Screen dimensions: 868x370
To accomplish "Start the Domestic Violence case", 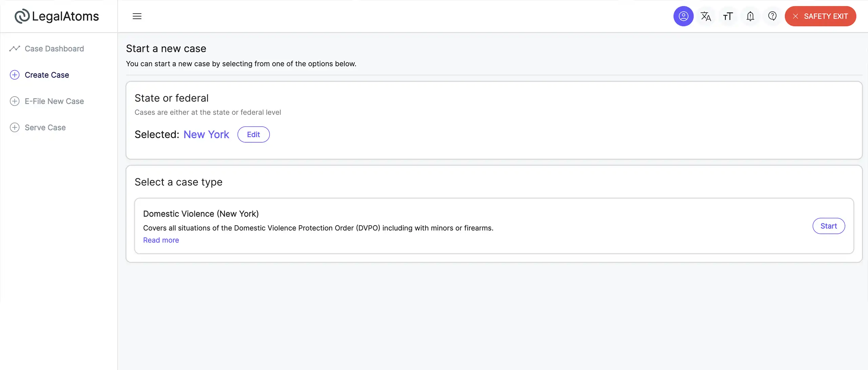I will point(828,226).
